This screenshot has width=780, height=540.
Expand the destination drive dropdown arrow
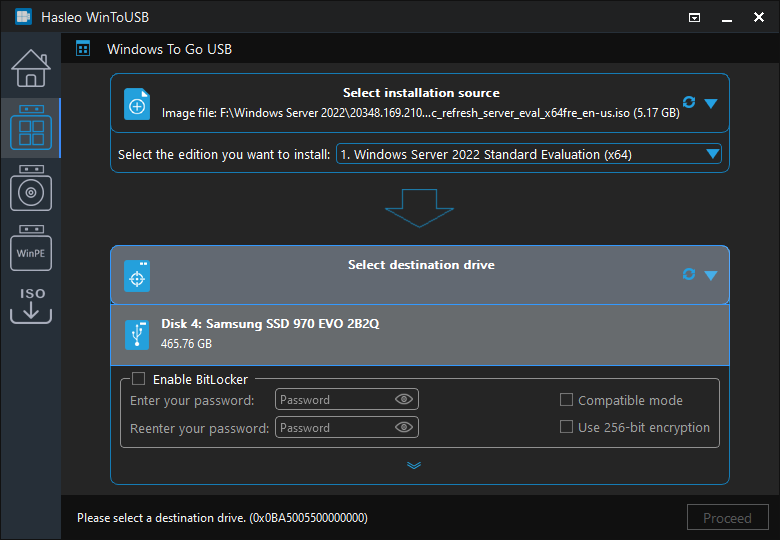point(711,276)
